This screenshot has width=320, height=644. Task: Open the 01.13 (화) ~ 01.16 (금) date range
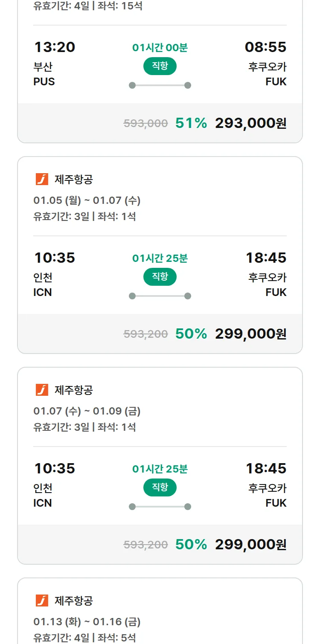click(87, 622)
